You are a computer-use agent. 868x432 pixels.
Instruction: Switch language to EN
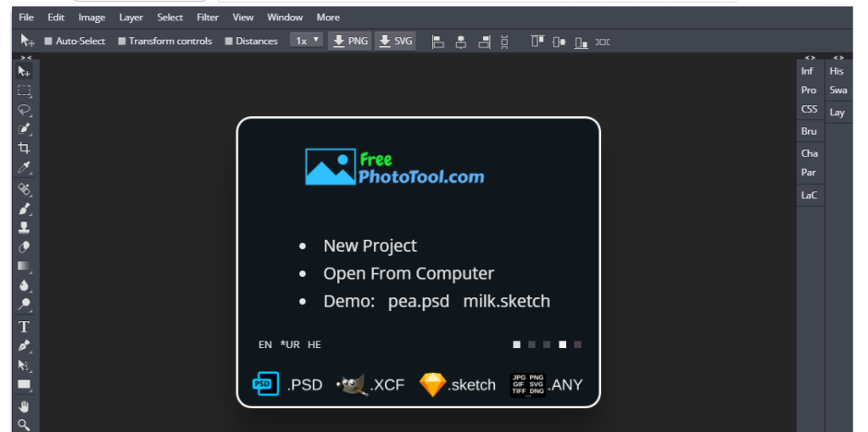(265, 345)
